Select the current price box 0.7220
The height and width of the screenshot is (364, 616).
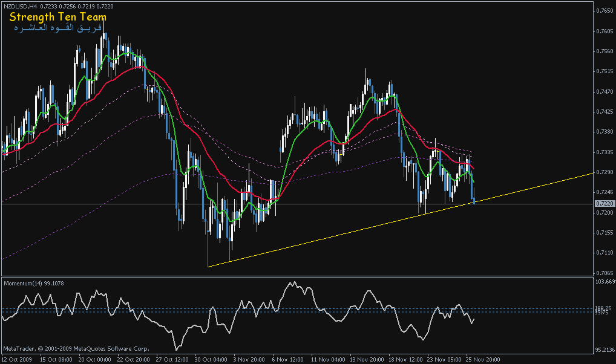(x=604, y=204)
